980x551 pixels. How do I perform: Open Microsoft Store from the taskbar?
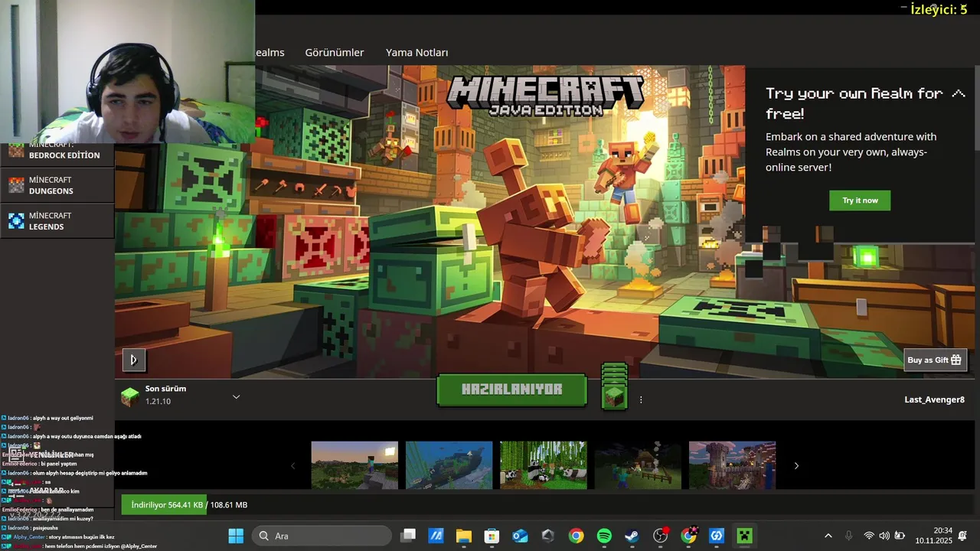(x=492, y=536)
